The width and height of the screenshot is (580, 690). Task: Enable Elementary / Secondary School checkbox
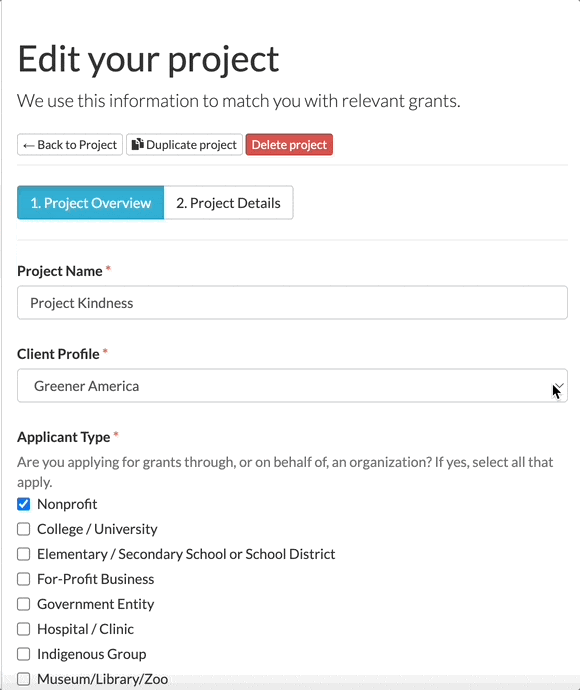(24, 554)
